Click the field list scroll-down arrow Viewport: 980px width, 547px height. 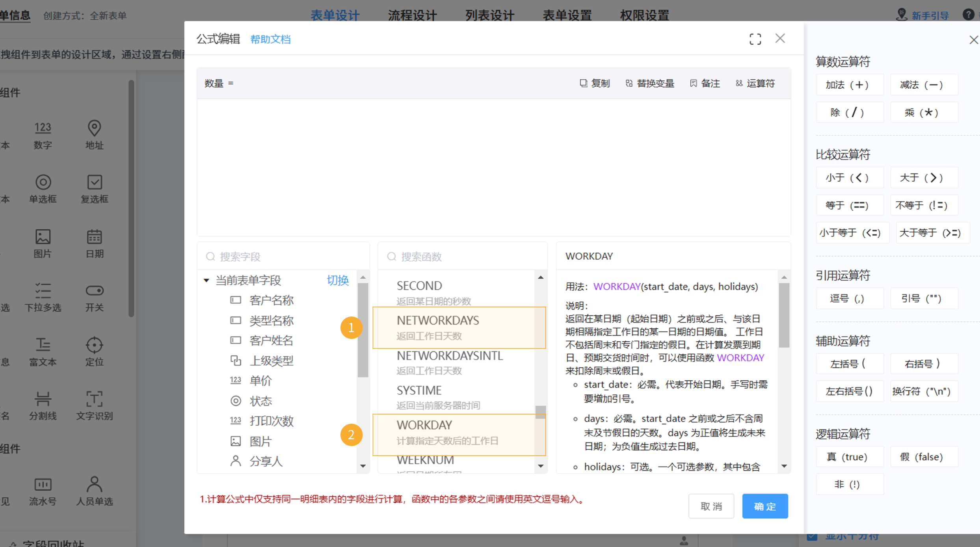(x=363, y=466)
